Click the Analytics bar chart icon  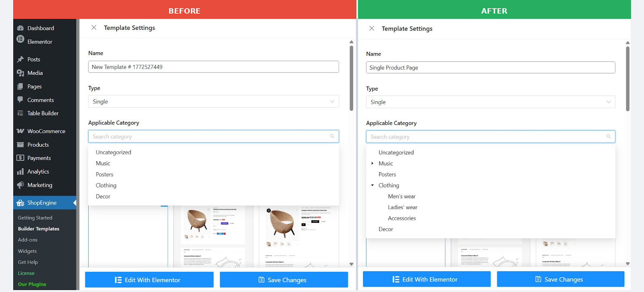pos(21,172)
